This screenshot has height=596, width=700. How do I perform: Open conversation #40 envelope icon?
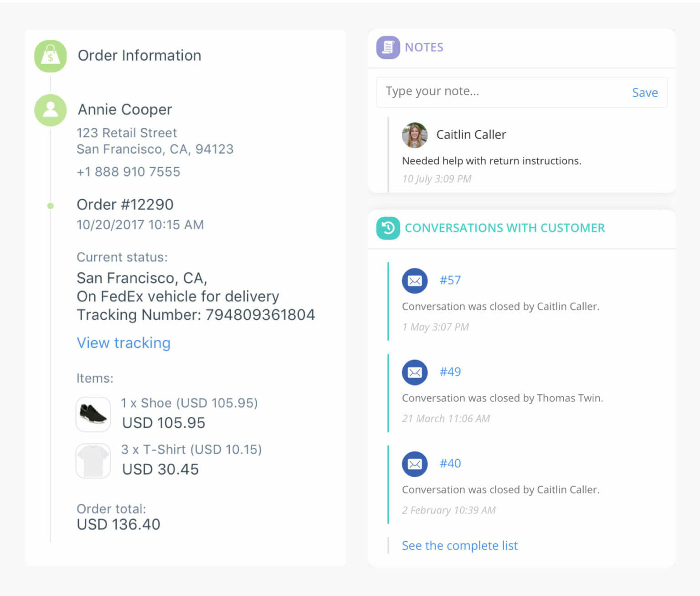coord(414,463)
